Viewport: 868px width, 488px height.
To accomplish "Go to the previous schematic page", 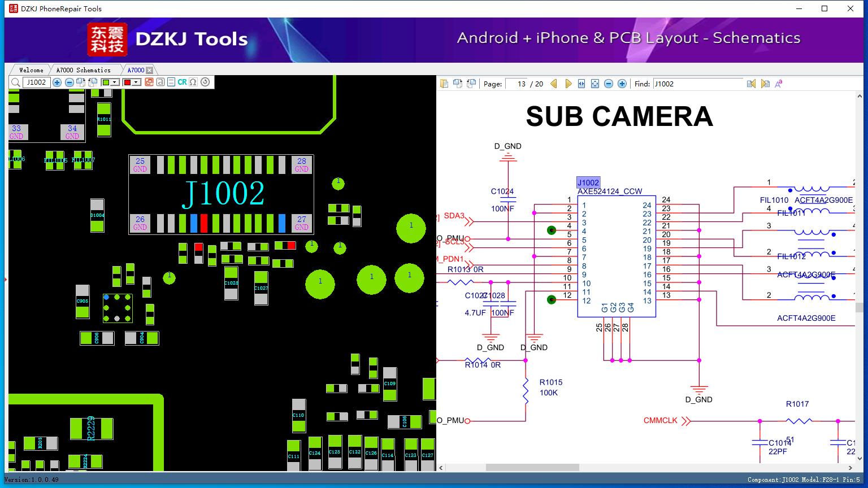I will [554, 84].
